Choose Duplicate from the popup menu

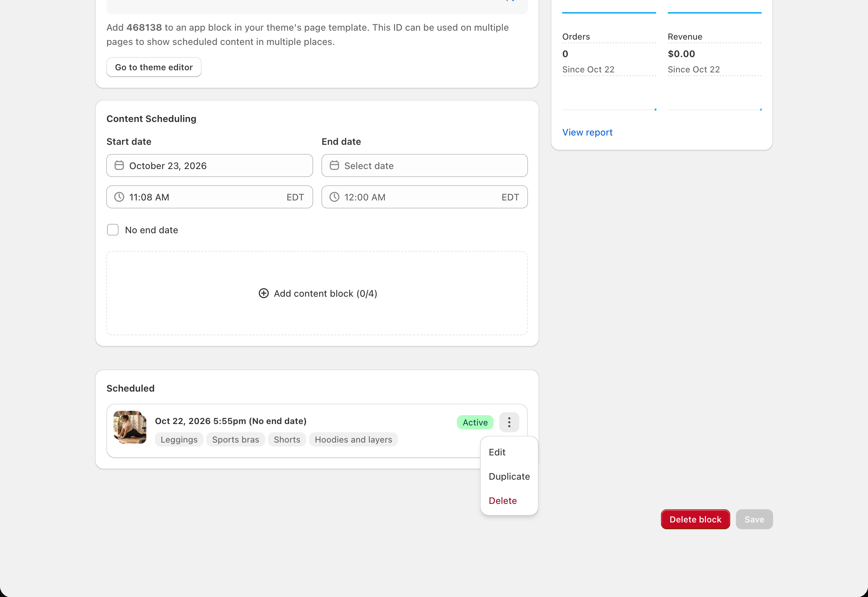509,476
